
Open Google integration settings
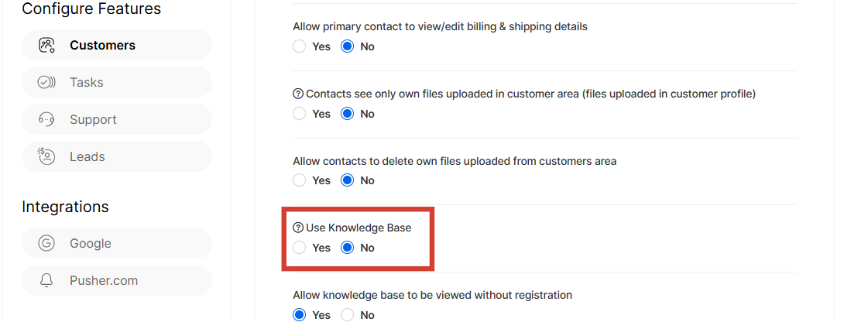point(91,243)
